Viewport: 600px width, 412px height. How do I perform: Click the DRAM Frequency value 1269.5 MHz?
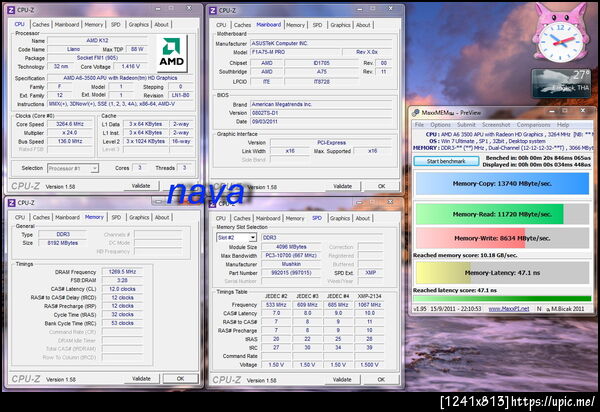click(122, 272)
